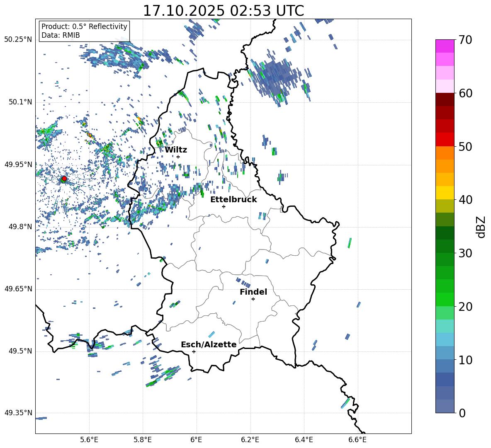Click the colorbar tick label 0

[x=462, y=413]
